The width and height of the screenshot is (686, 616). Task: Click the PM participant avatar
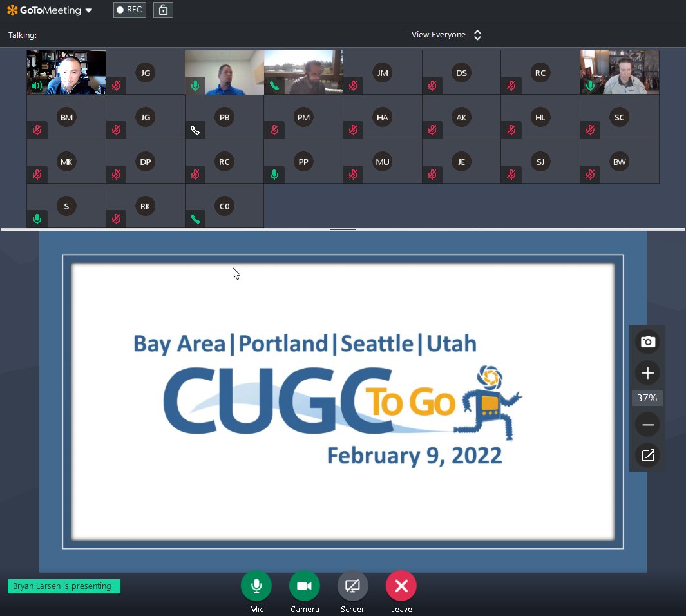[303, 117]
